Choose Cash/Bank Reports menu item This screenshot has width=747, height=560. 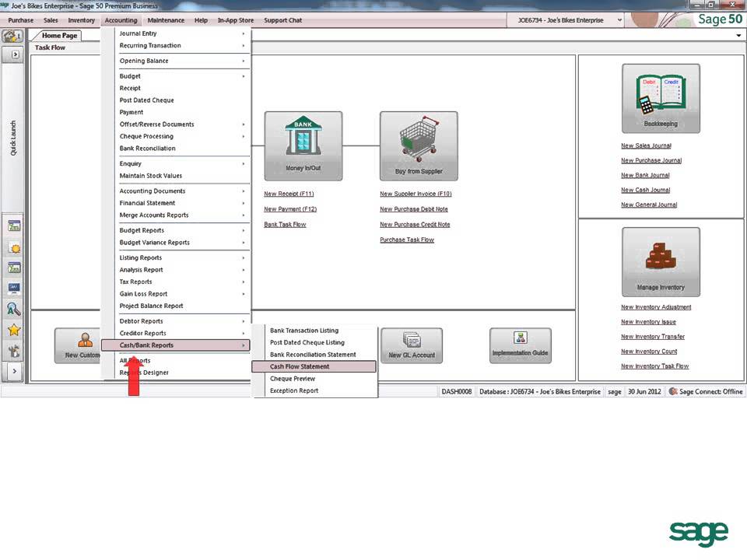(x=176, y=345)
